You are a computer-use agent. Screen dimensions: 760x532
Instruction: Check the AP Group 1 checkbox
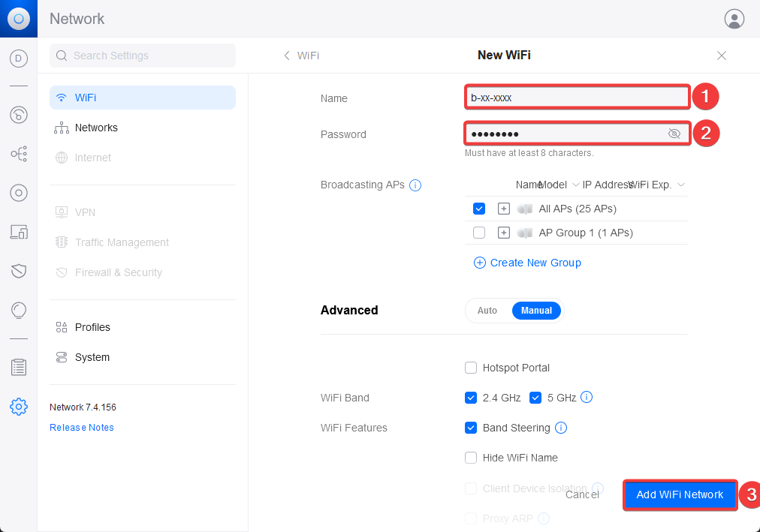pos(479,233)
